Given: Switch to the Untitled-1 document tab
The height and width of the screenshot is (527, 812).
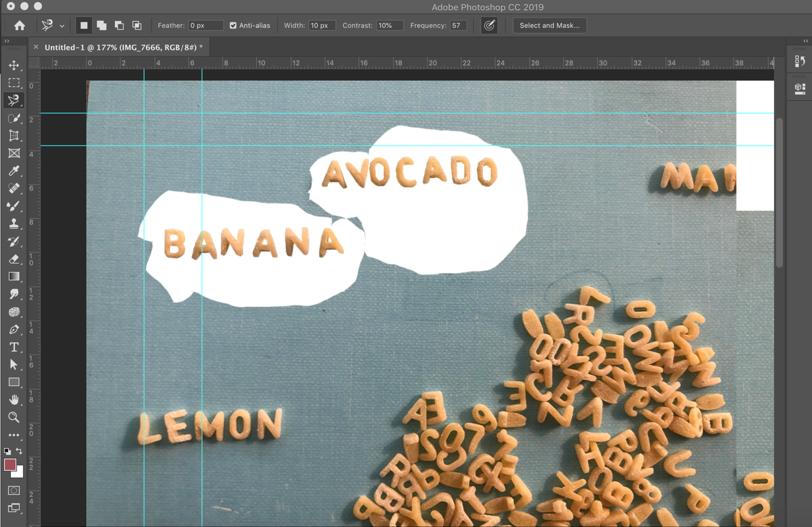Looking at the screenshot, I should tap(123, 47).
